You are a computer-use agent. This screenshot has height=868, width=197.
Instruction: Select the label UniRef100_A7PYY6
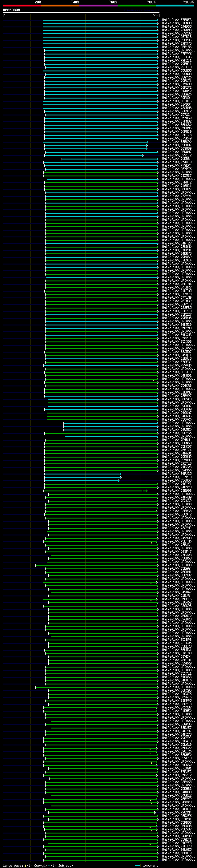tap(177, 54)
